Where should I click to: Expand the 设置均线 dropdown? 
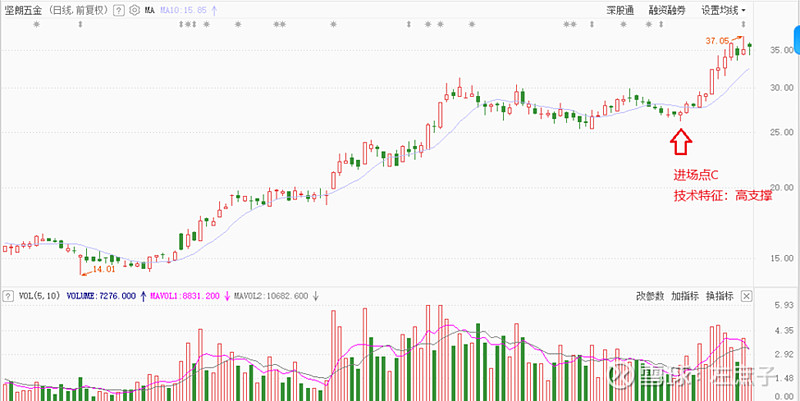pos(723,10)
